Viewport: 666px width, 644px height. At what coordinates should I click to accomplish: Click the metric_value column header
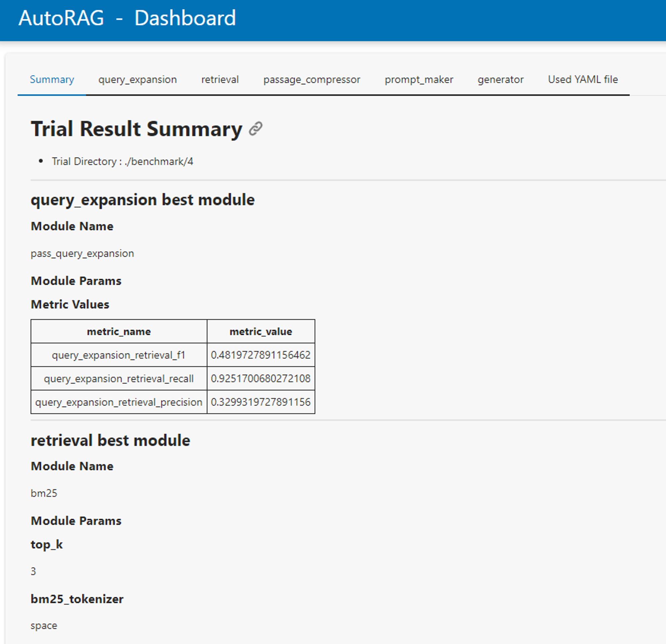[x=261, y=331]
